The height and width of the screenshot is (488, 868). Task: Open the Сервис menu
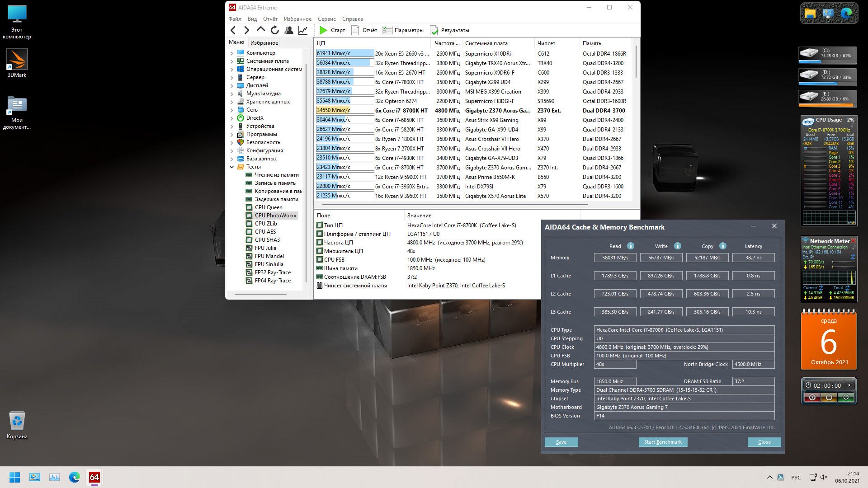326,19
